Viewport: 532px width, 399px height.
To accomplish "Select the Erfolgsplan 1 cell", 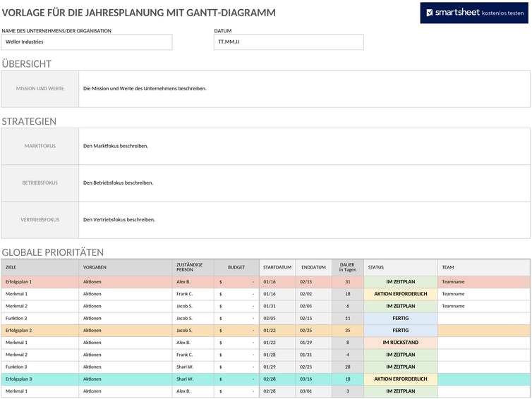I will click(x=40, y=282).
